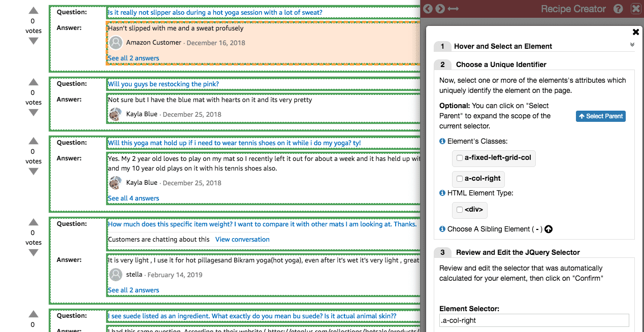Click 'Customers are chatting about this' text
This screenshot has width=644, height=332.
pyautogui.click(x=158, y=240)
